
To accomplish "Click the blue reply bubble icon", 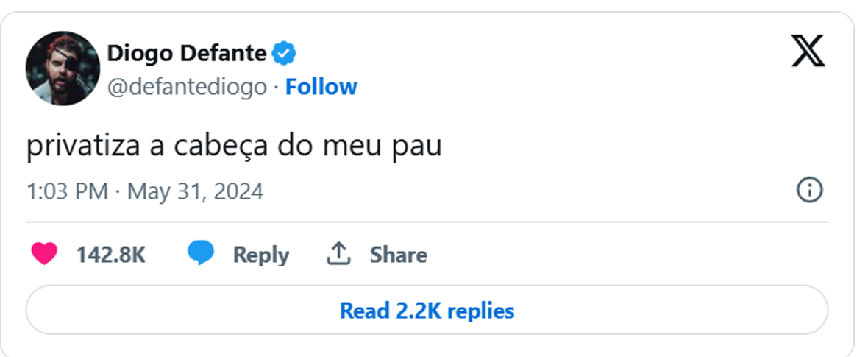I will [x=201, y=254].
